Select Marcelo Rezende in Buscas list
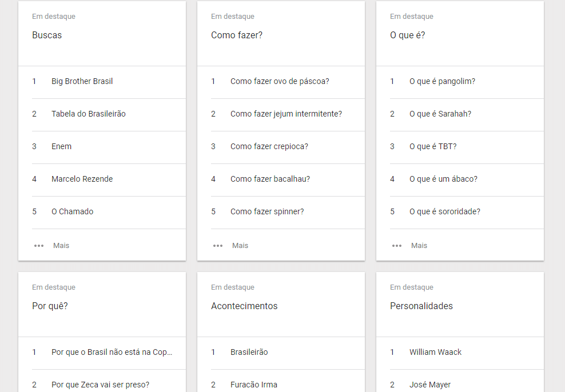This screenshot has height=392, width=565. [82, 179]
